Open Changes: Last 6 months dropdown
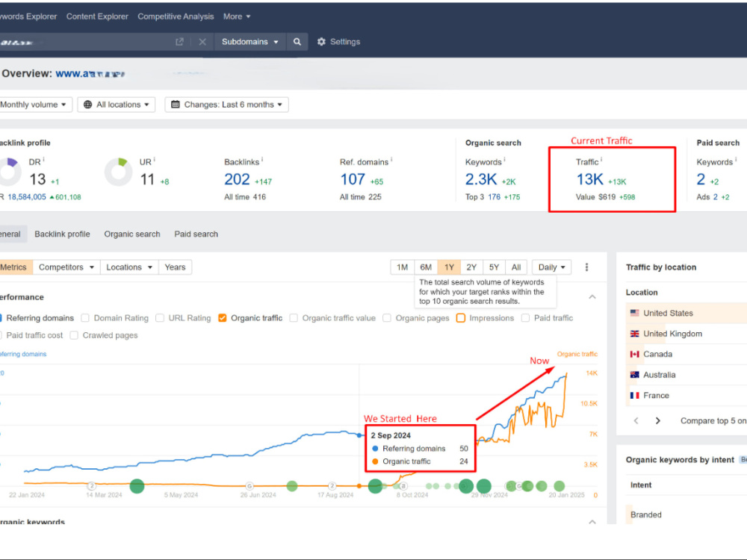This screenshot has width=747, height=560. 227,105
